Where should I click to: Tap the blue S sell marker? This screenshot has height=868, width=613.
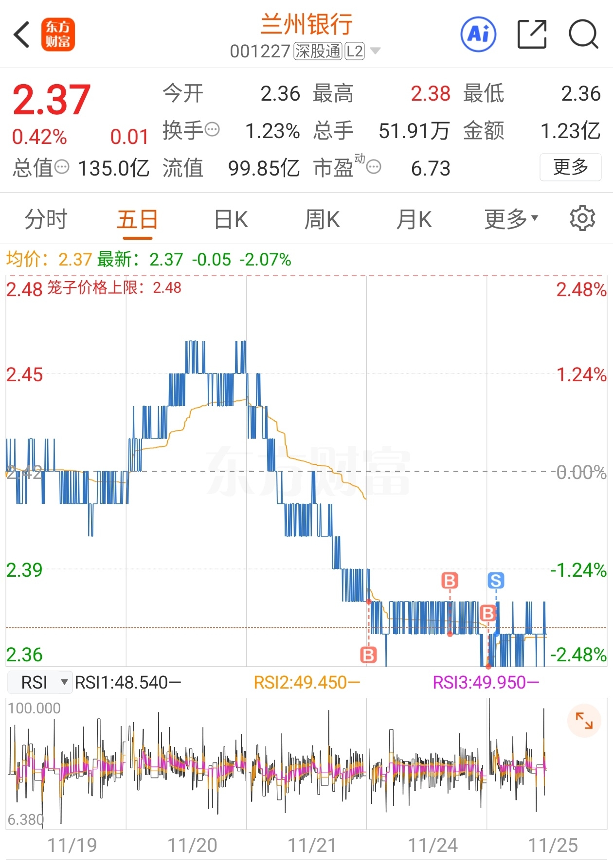pyautogui.click(x=496, y=580)
